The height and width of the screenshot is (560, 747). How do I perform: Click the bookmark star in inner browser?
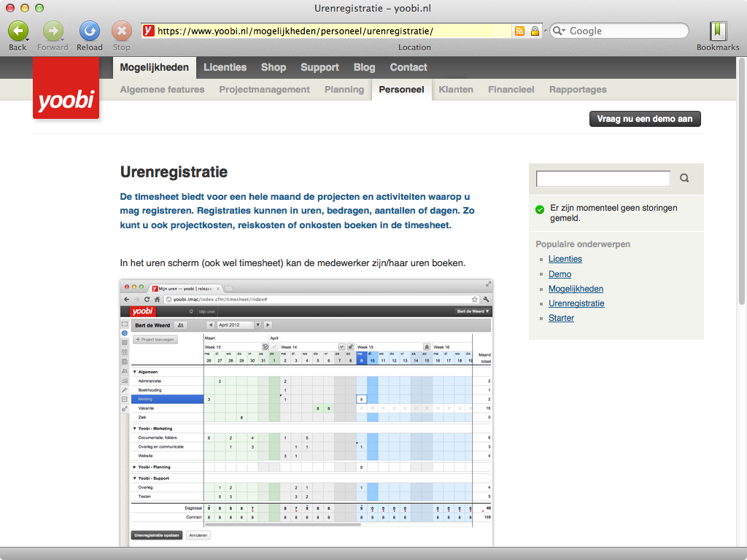coord(474,300)
